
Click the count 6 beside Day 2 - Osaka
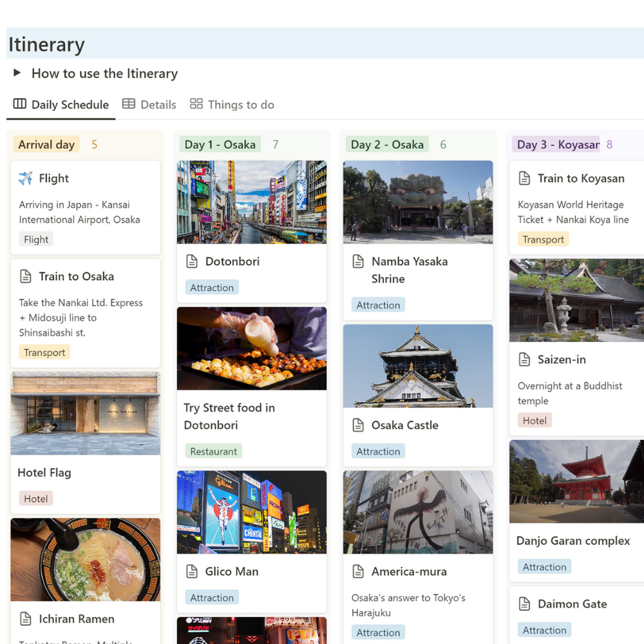443,144
